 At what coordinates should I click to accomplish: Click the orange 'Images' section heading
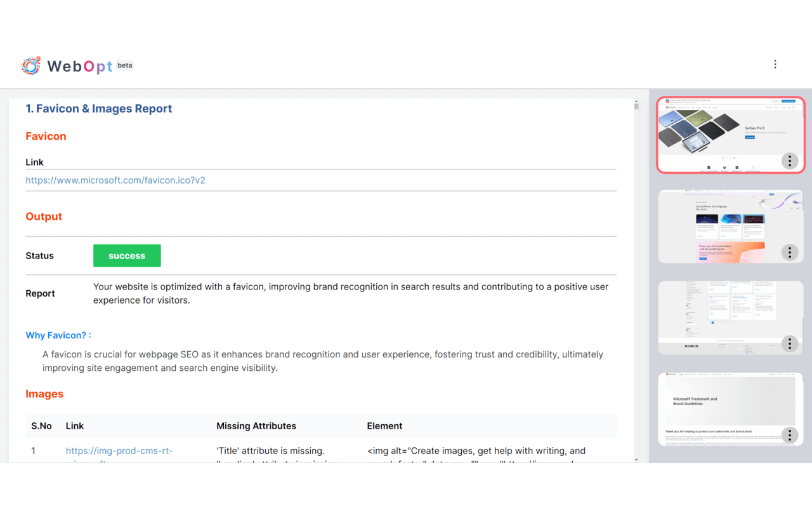(44, 394)
